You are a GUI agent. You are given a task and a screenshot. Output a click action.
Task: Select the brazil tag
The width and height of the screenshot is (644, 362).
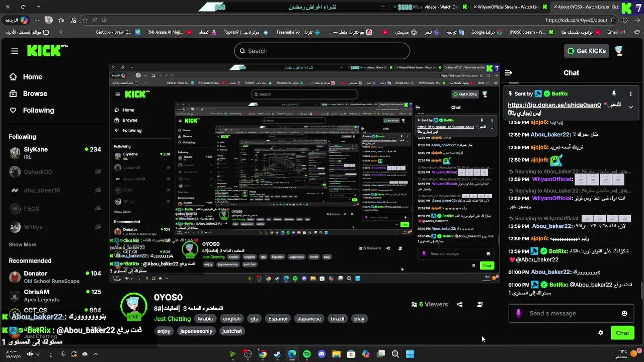338,319
